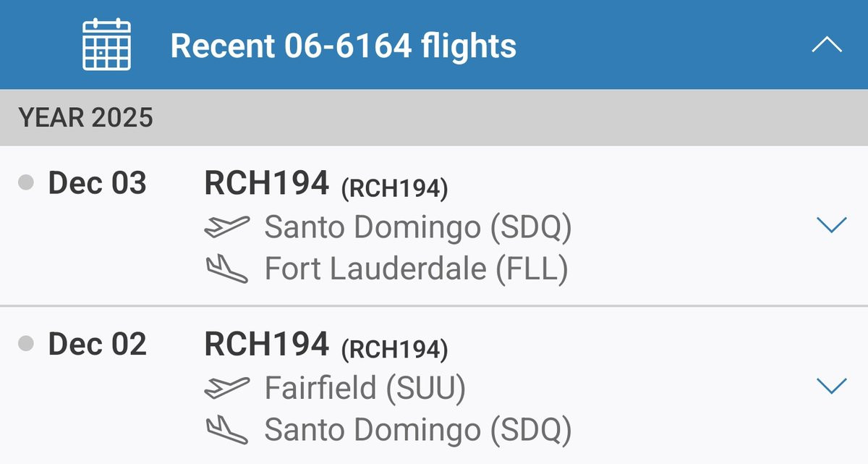Select Santo Domingo (SDQ) destination on Dec 02
The image size is (868, 464).
(418, 430)
